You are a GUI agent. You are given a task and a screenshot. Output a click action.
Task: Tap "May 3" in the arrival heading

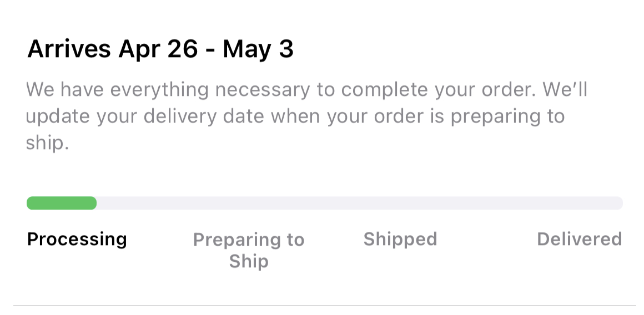(x=258, y=49)
